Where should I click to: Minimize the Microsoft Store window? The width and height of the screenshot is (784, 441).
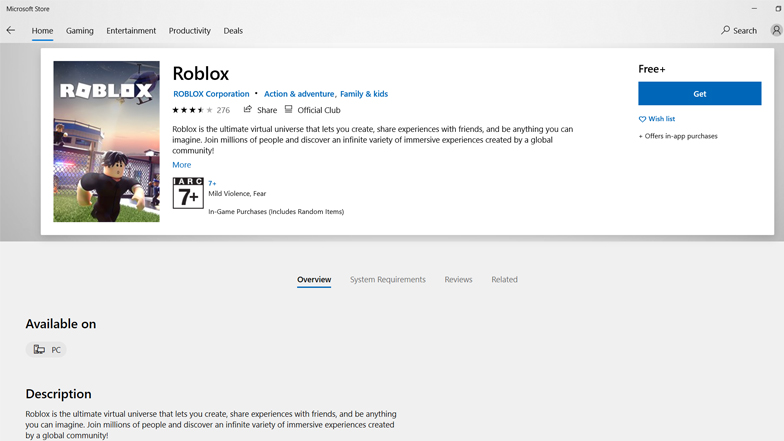(754, 8)
